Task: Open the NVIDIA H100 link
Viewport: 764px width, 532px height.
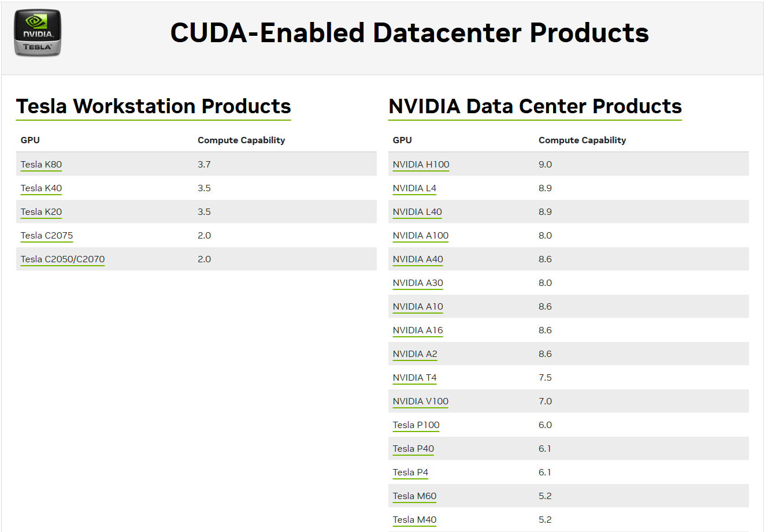Action: [421, 165]
